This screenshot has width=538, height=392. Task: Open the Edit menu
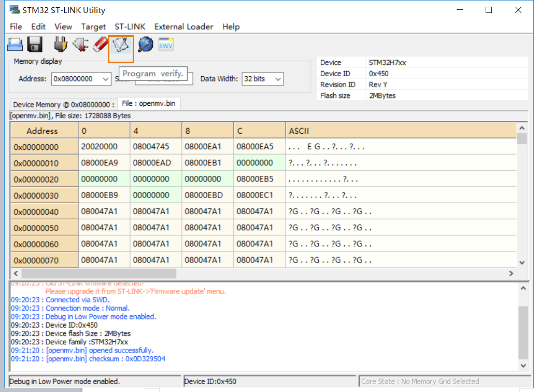(38, 27)
